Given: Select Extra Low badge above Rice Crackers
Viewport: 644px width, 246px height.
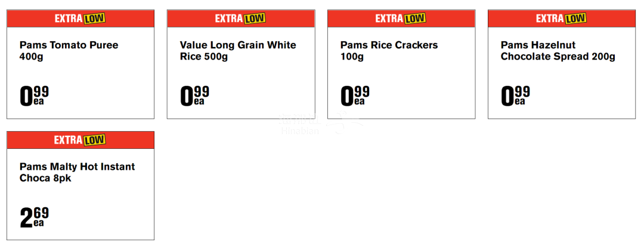Looking at the screenshot, I should pos(401,18).
